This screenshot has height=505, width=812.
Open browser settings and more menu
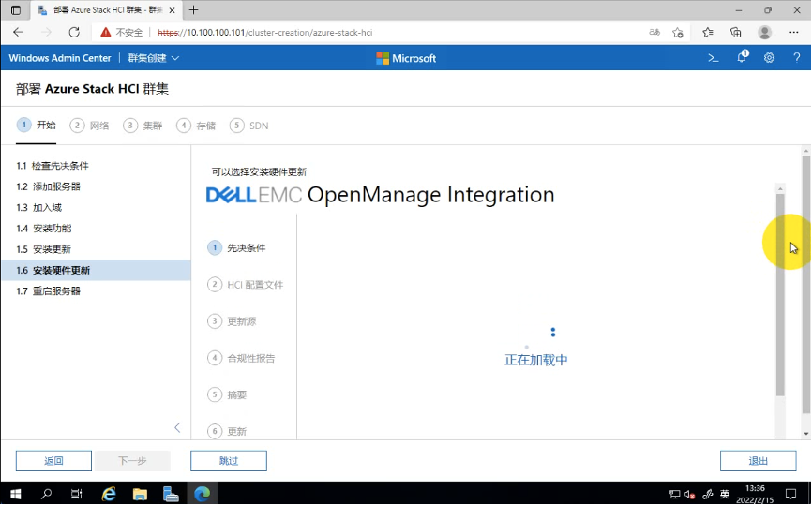point(794,32)
